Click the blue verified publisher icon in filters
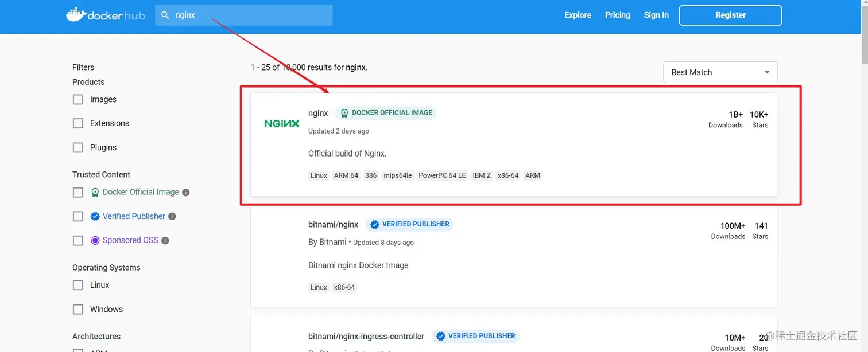The height and width of the screenshot is (352, 868). (x=95, y=217)
